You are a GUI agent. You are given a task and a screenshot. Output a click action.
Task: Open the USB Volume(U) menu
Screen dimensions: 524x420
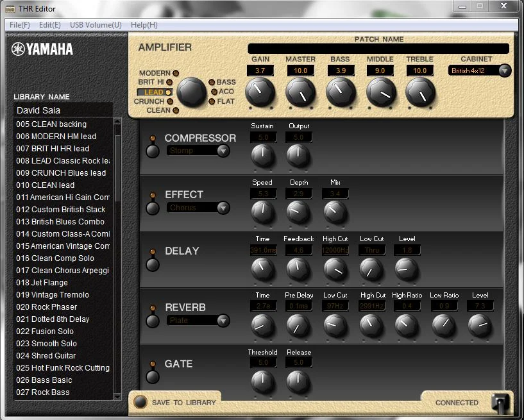(96, 25)
